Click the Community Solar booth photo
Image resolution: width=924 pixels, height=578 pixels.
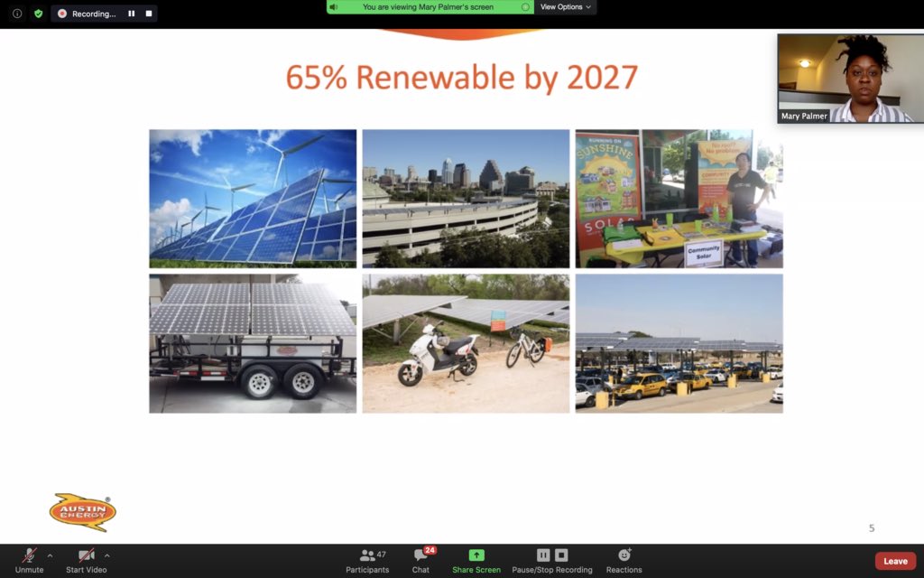pyautogui.click(x=679, y=199)
